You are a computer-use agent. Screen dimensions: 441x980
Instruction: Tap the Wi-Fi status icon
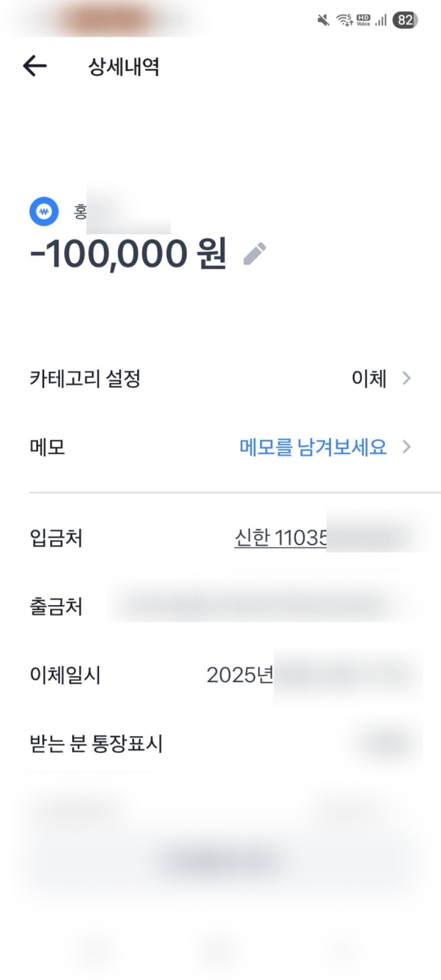pos(344,20)
